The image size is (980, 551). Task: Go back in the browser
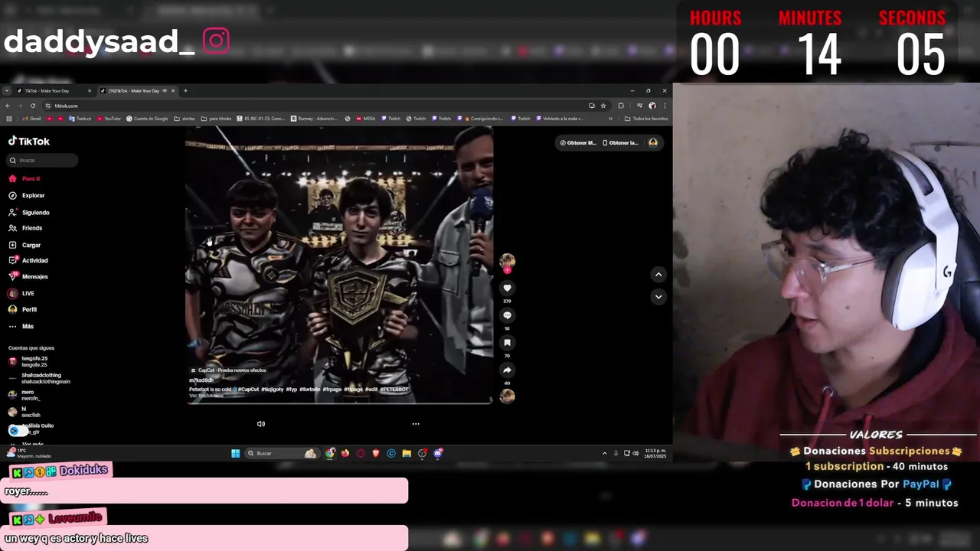(8, 106)
